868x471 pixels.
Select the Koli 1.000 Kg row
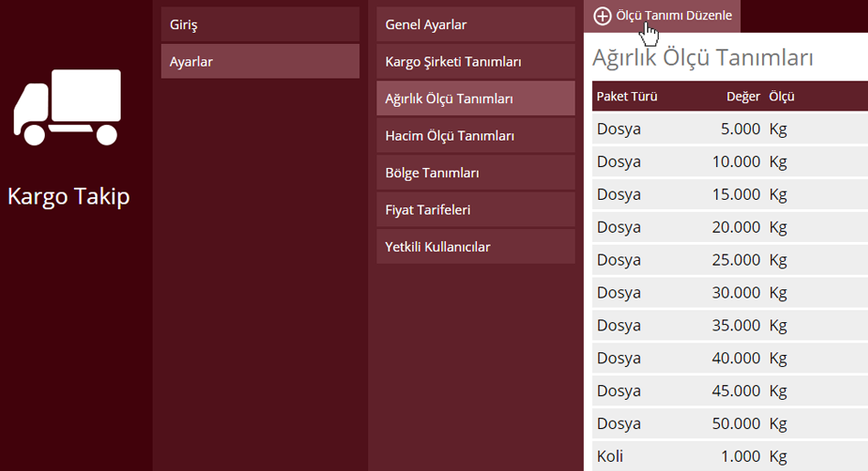coord(730,456)
